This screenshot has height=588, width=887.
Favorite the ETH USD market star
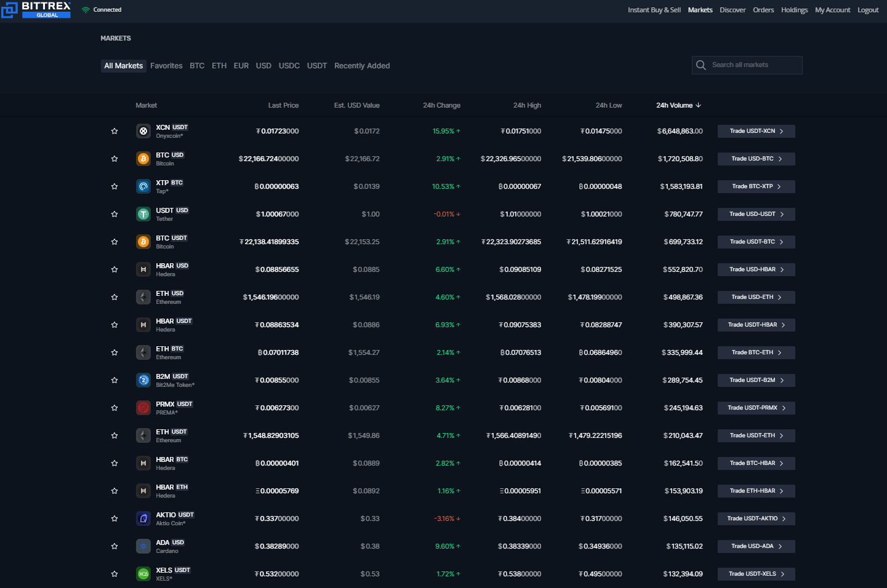[x=114, y=297]
